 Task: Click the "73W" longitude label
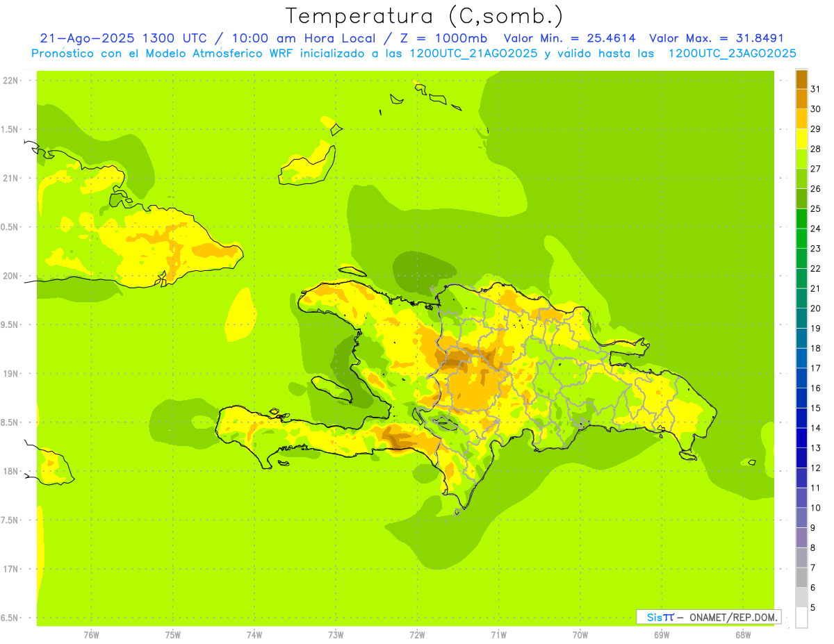coord(336,635)
